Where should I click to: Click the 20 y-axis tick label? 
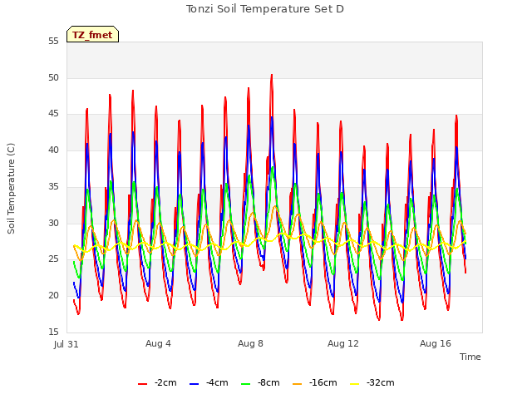(53, 296)
